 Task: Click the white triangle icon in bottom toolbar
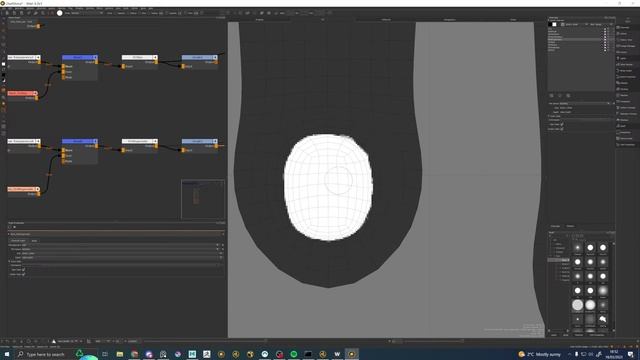[x=53, y=341]
